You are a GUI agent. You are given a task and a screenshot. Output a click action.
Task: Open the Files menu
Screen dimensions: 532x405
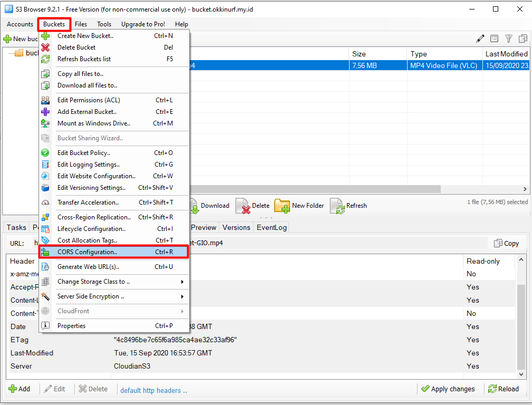click(x=81, y=24)
